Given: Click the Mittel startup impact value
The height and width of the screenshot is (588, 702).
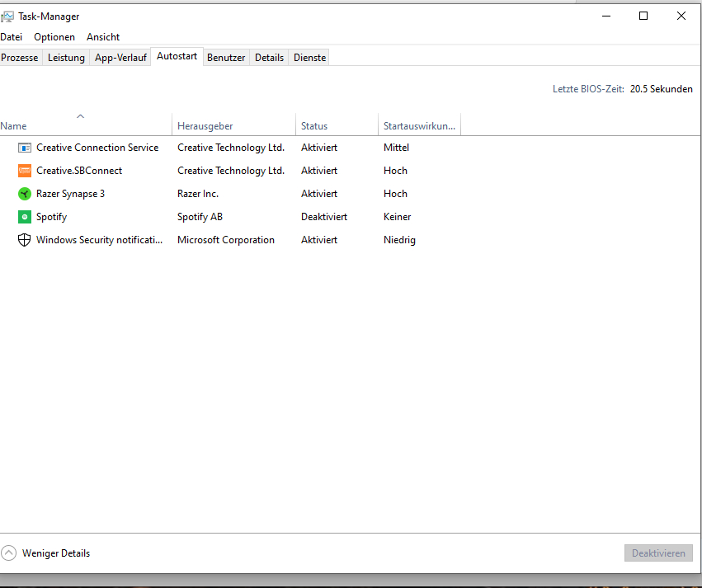Looking at the screenshot, I should (396, 148).
